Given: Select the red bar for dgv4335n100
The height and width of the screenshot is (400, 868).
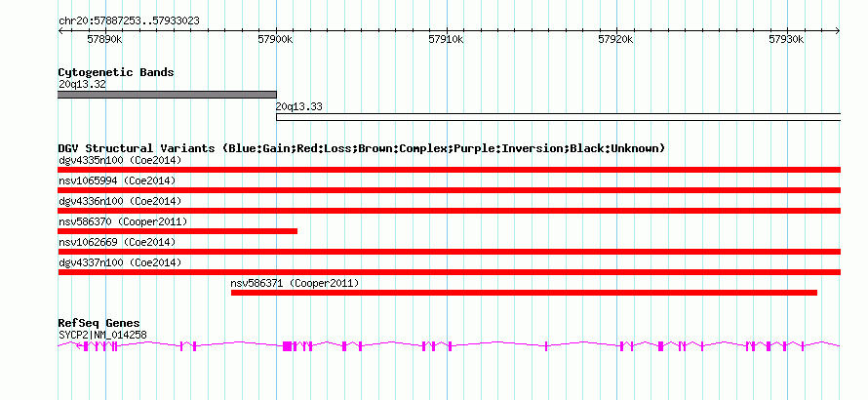Looking at the screenshot, I should [450, 170].
